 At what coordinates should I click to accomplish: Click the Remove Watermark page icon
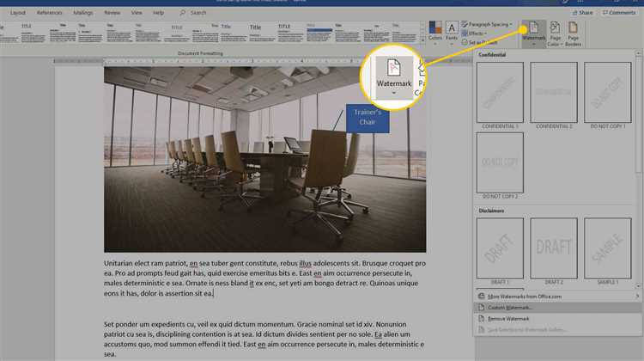click(x=482, y=319)
